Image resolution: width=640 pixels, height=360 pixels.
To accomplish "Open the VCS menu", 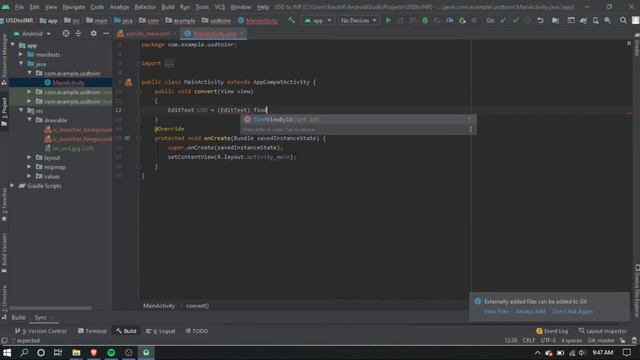I will pos(220,7).
